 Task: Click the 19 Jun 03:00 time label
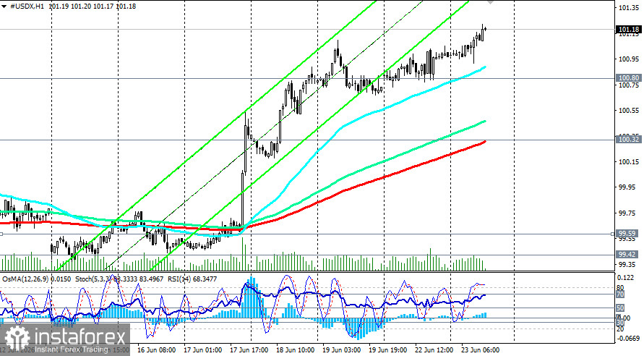(x=342, y=350)
